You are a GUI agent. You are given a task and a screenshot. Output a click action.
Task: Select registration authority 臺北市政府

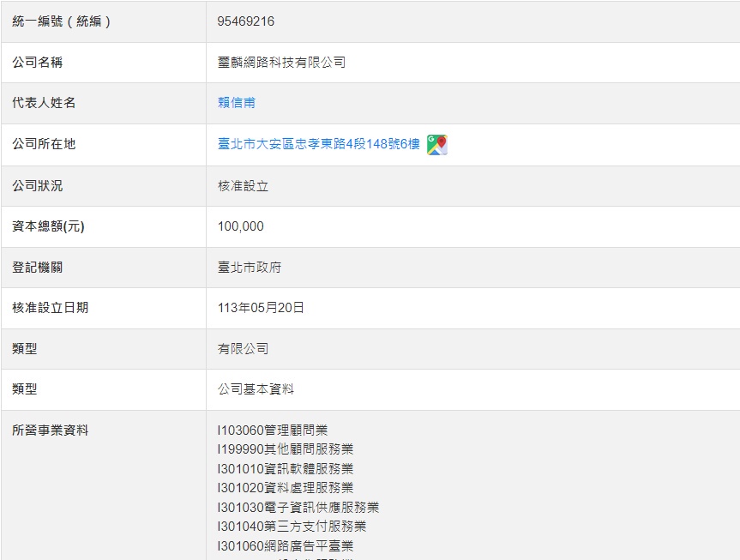click(250, 268)
